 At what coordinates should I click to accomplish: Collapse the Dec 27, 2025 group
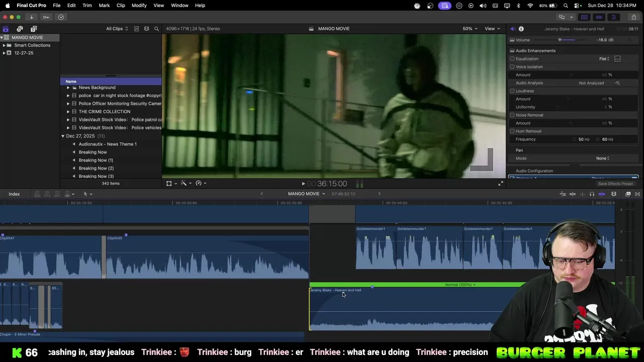click(63, 136)
